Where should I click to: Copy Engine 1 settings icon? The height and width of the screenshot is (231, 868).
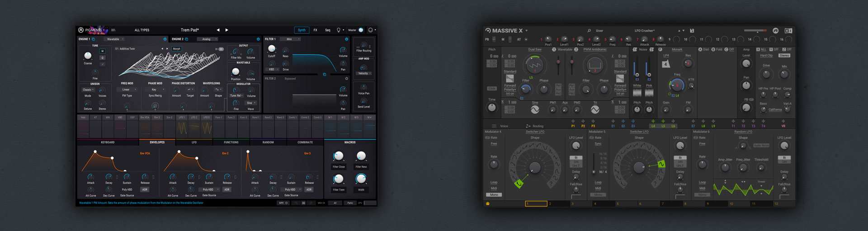(94, 39)
